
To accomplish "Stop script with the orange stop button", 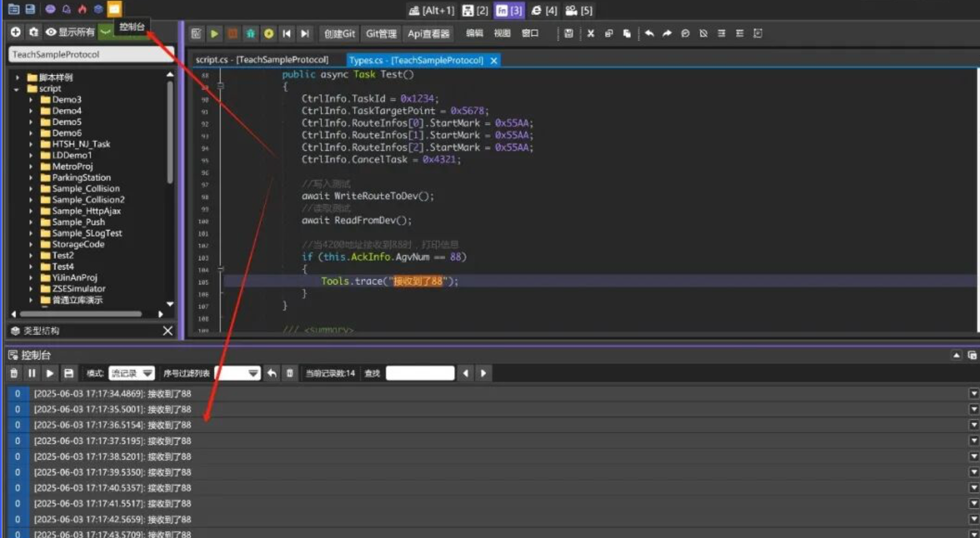I will [232, 34].
